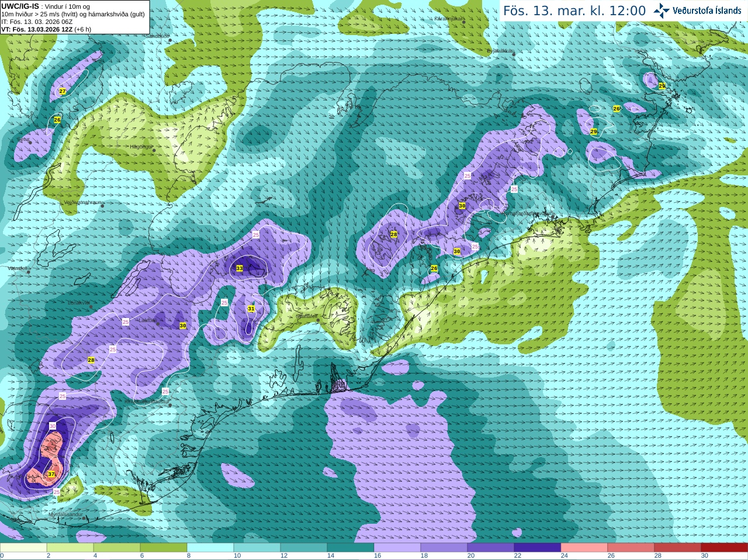Click the legend scale number 0
The height and width of the screenshot is (560, 748).
point(2,556)
